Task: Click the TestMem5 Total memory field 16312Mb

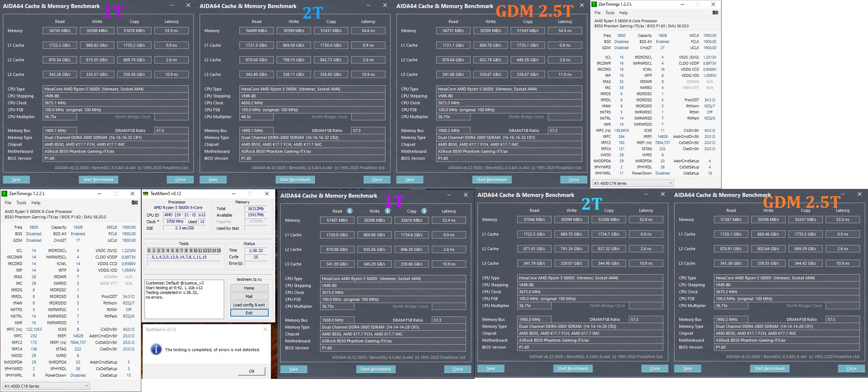Action: coord(256,209)
